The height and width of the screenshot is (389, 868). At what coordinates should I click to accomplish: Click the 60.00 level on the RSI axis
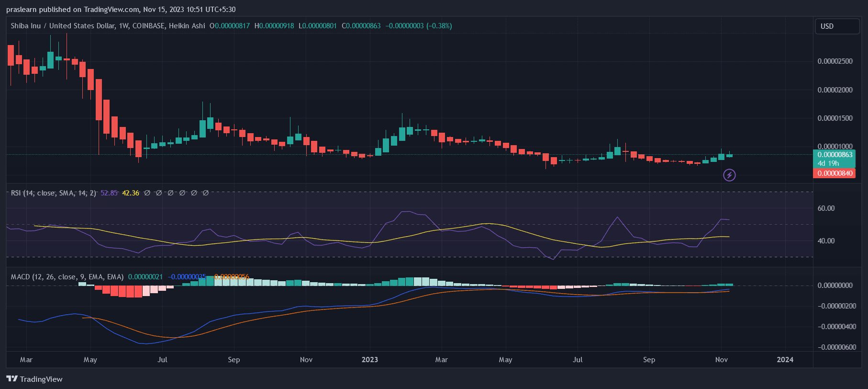click(826, 208)
